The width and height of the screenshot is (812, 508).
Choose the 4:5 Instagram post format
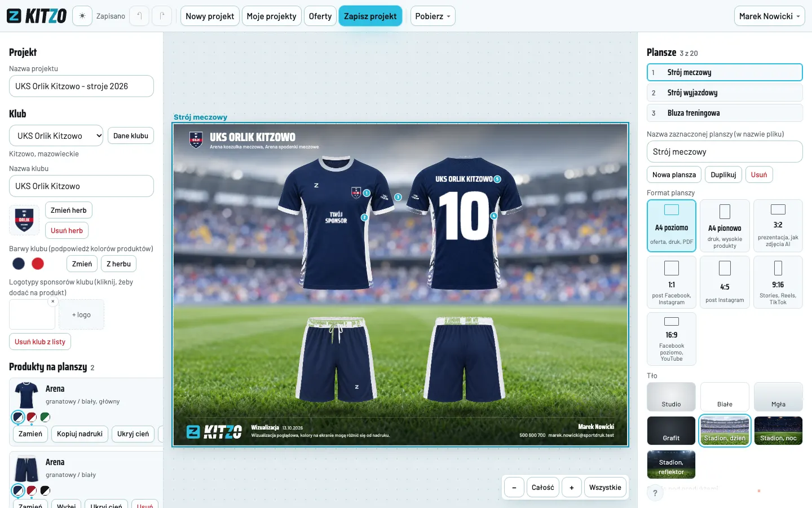point(725,282)
